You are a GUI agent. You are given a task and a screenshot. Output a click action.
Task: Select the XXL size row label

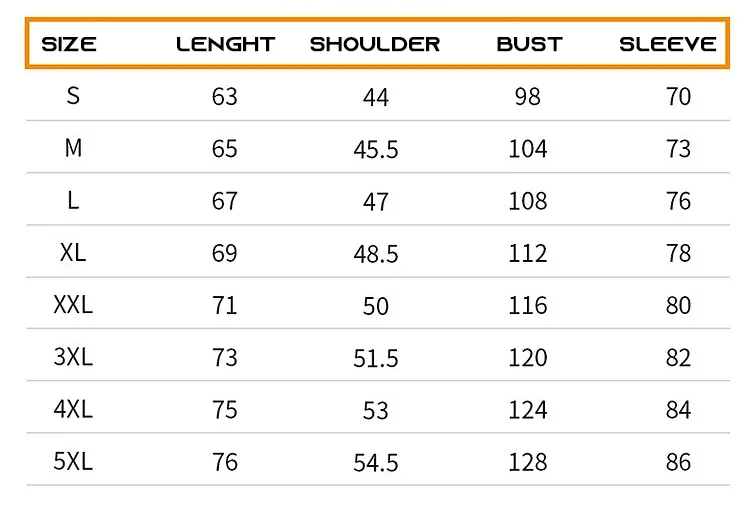click(x=73, y=305)
